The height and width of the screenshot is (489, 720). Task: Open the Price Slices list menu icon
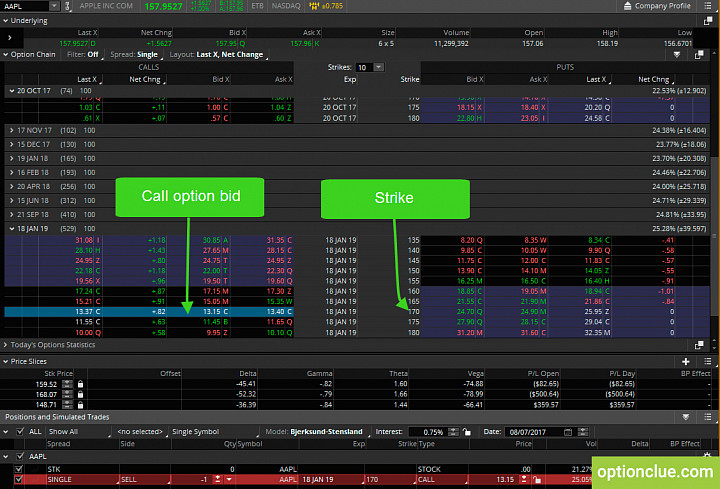708,361
